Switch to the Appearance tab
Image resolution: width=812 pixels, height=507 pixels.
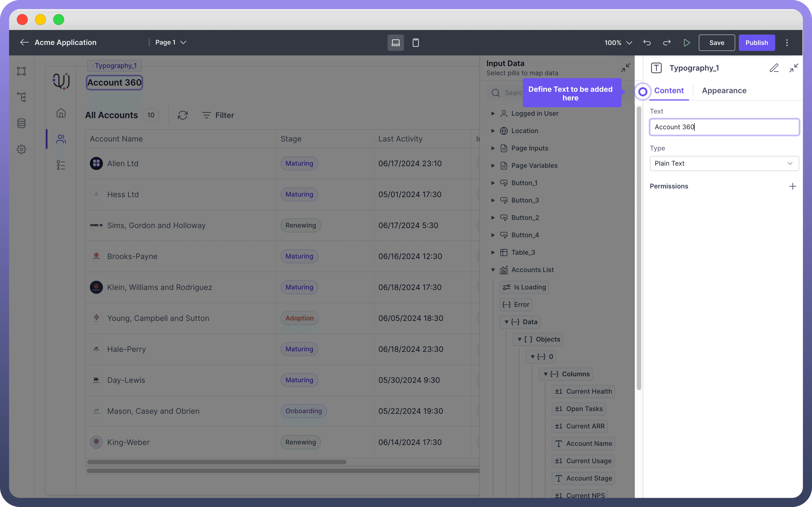pyautogui.click(x=724, y=91)
